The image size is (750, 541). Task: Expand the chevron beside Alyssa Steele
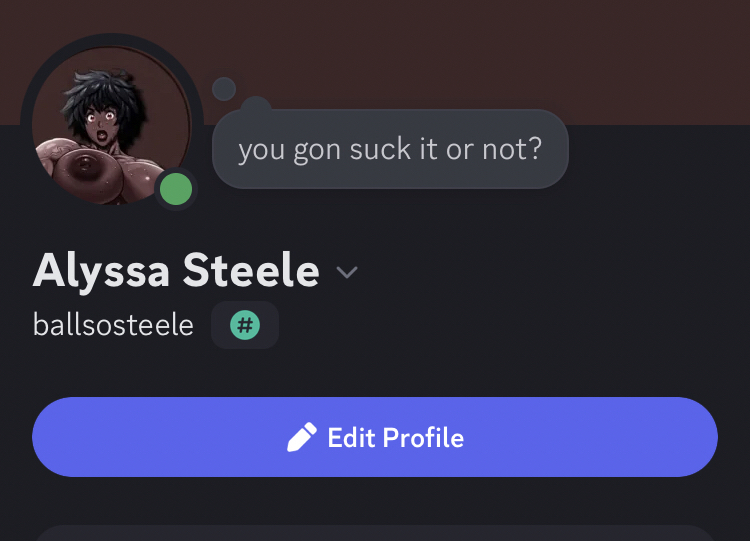pyautogui.click(x=347, y=272)
